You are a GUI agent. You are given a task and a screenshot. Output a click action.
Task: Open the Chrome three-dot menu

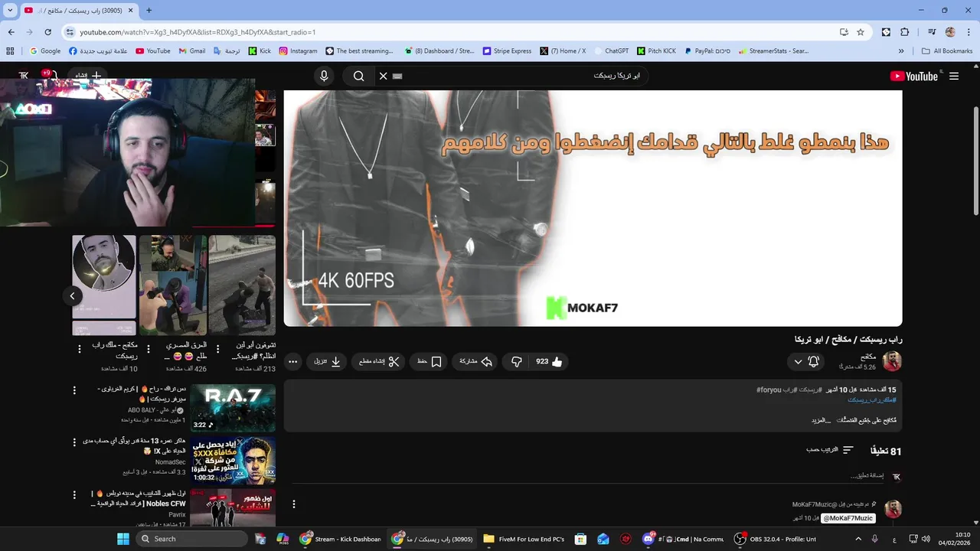[969, 32]
